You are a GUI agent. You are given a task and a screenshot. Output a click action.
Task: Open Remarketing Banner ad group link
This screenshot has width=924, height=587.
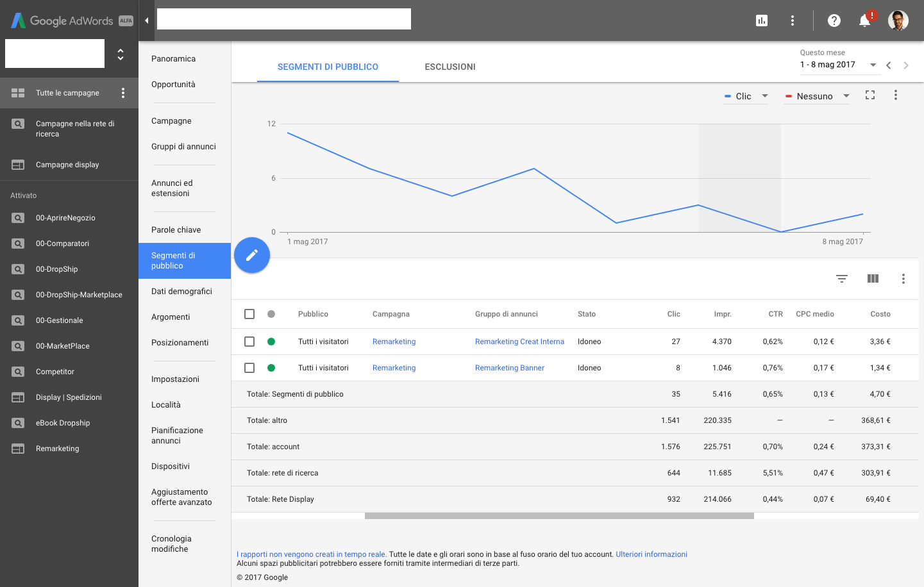[x=509, y=368]
